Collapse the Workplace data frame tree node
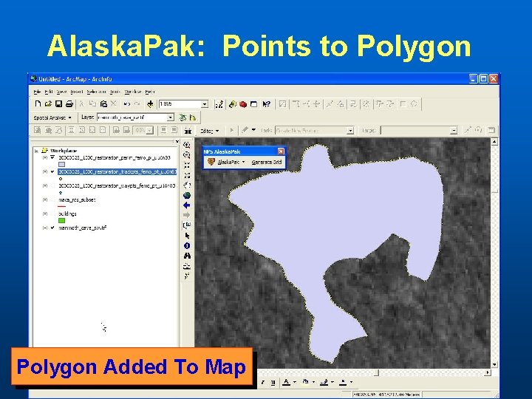Screen dimensions: 532x399 37,150
